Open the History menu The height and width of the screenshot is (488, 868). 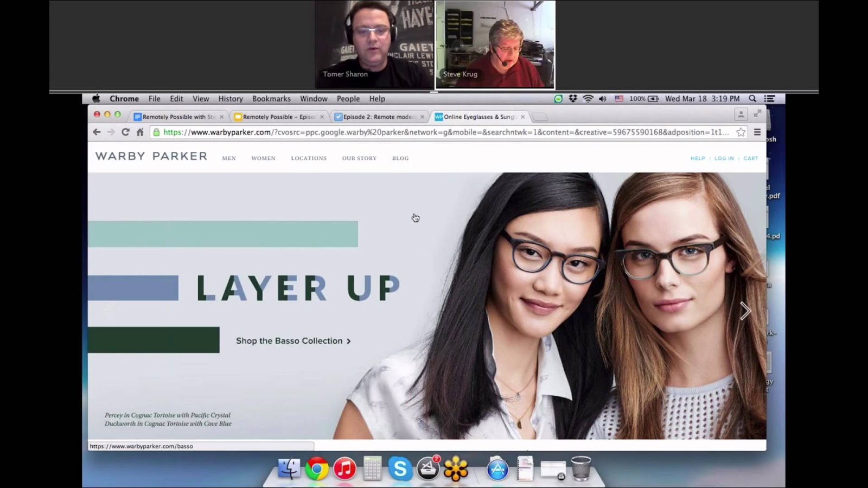point(231,99)
